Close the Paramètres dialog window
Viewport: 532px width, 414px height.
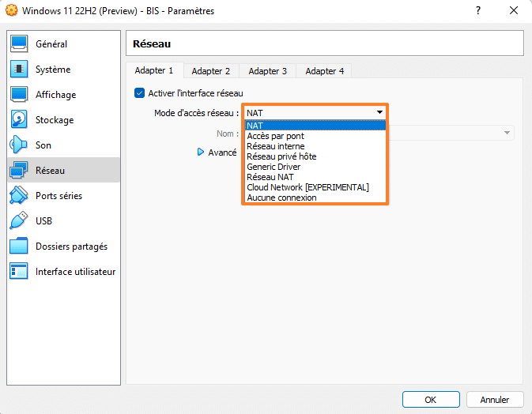(x=514, y=10)
